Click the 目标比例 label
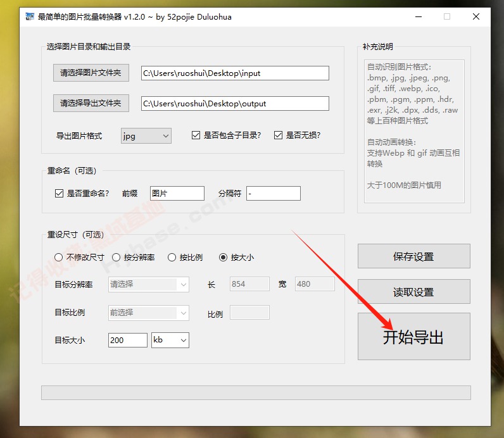The image size is (504, 438). tap(70, 313)
